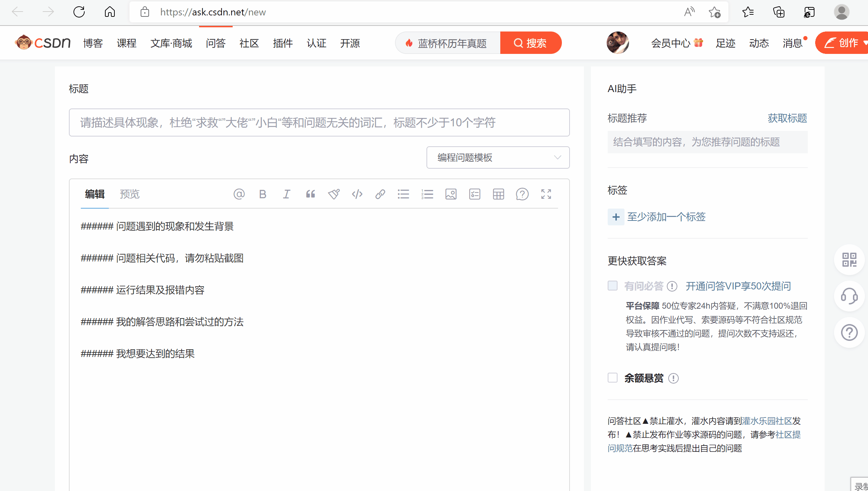Open browser favorites star icon
Screen dimensions: 868x491
(748, 12)
